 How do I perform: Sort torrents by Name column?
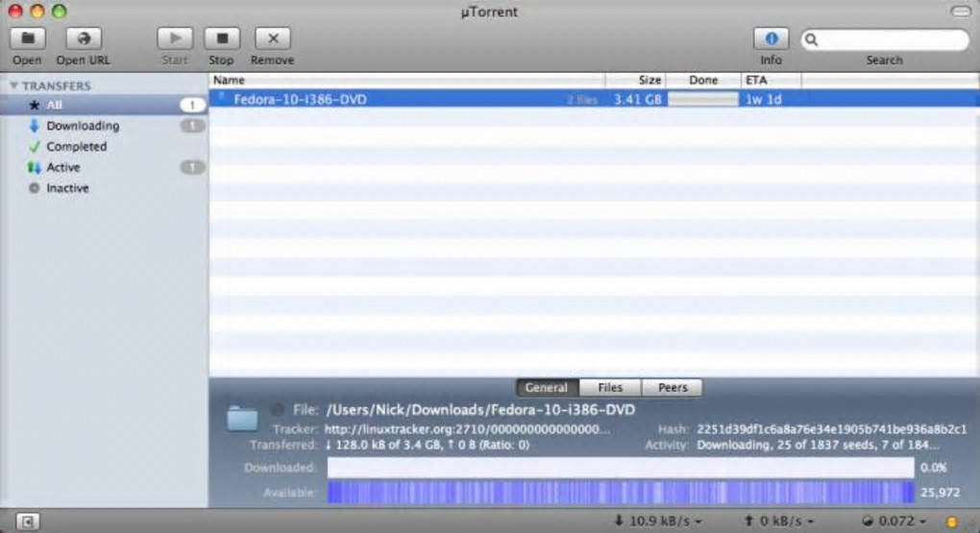(406, 80)
